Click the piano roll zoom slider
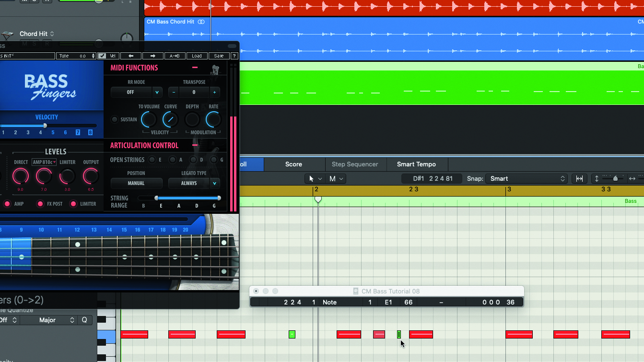 615,178
